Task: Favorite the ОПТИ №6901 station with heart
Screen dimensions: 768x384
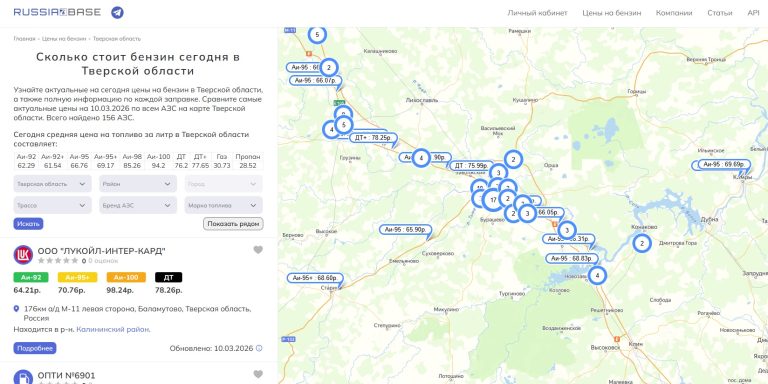Action: tap(258, 374)
